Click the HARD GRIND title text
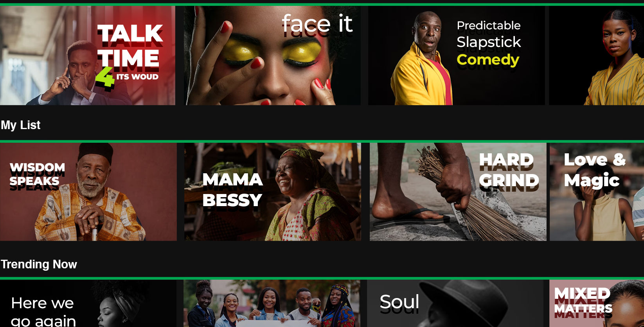644x327 pixels. (509, 170)
